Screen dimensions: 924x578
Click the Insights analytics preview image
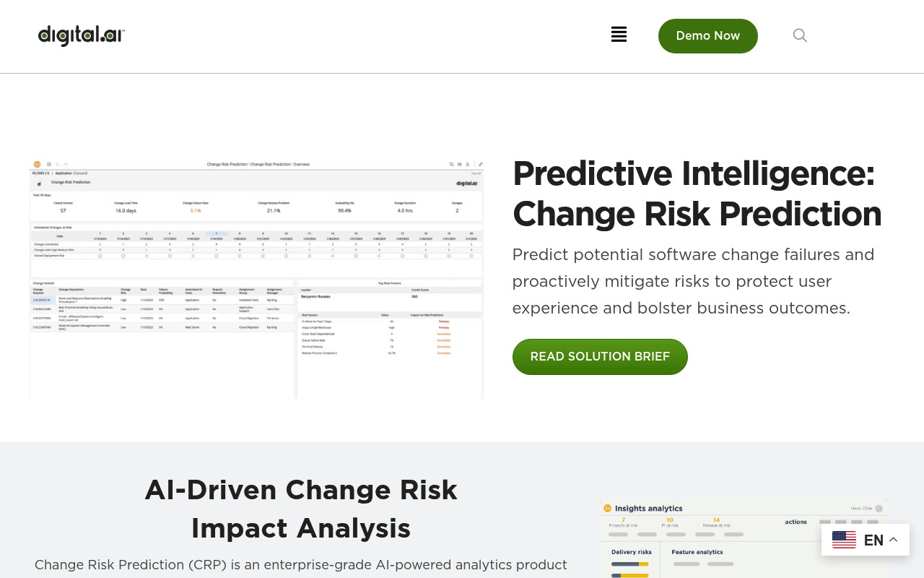pyautogui.click(x=744, y=539)
